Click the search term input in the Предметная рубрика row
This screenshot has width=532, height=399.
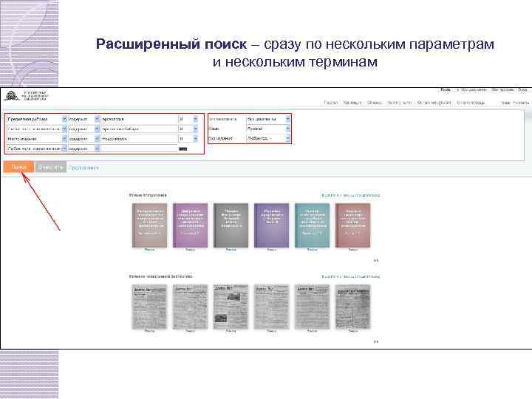139,120
